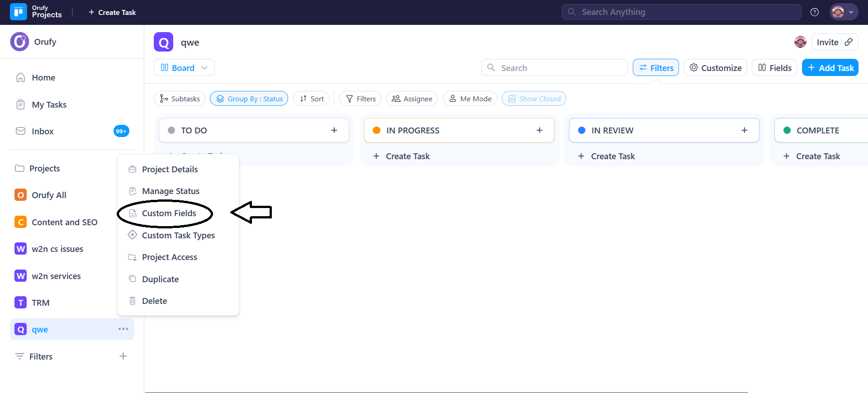
Task: Click plus icon next to sidebar Filters
Action: (123, 356)
